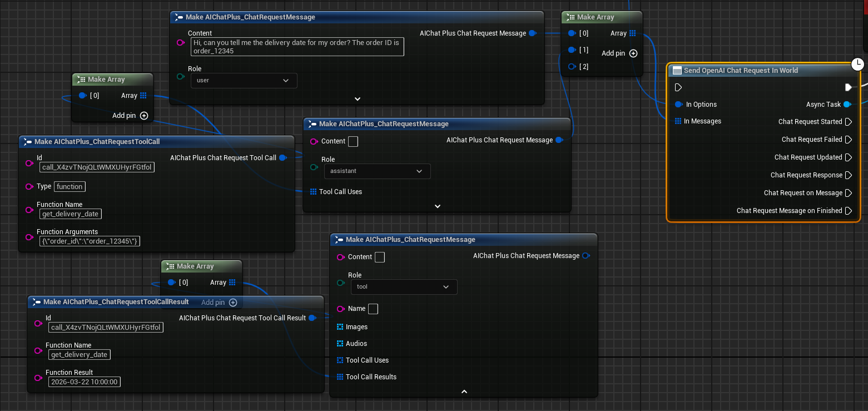Click the Tool Call Results array pin
The height and width of the screenshot is (411, 868).
(x=340, y=377)
